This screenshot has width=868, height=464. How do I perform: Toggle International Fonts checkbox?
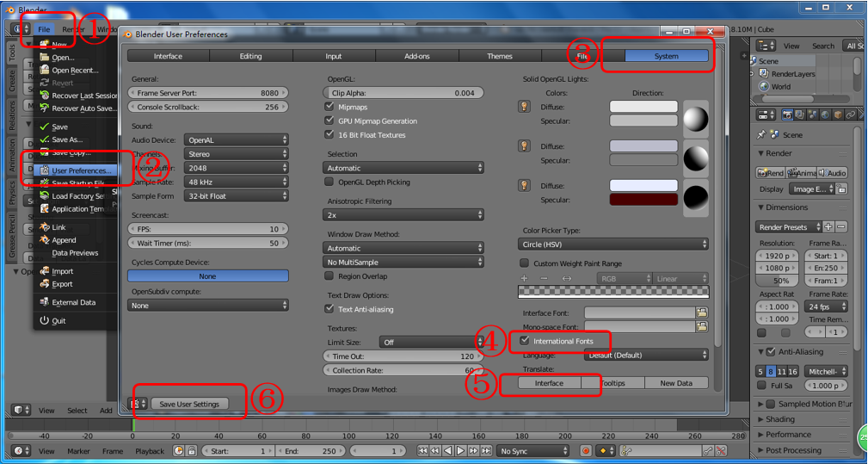pyautogui.click(x=524, y=341)
